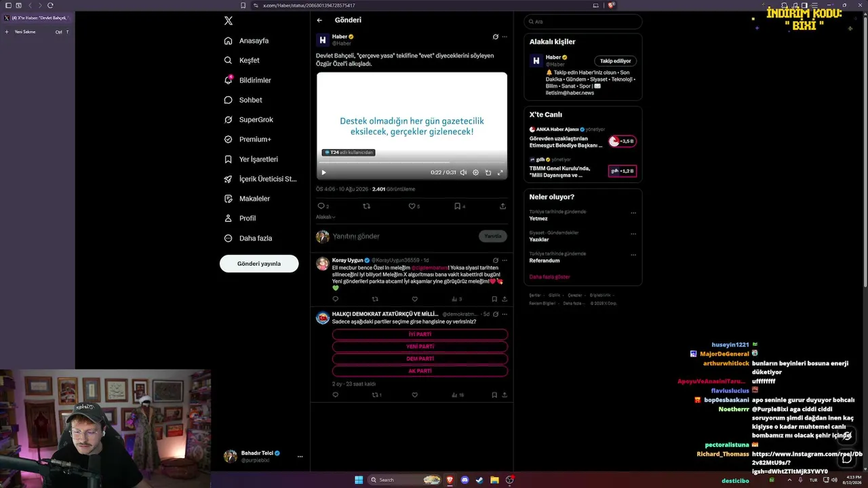Image resolution: width=868 pixels, height=488 pixels.
Task: Open Koray Uygun's profile avatar
Action: coord(323,264)
